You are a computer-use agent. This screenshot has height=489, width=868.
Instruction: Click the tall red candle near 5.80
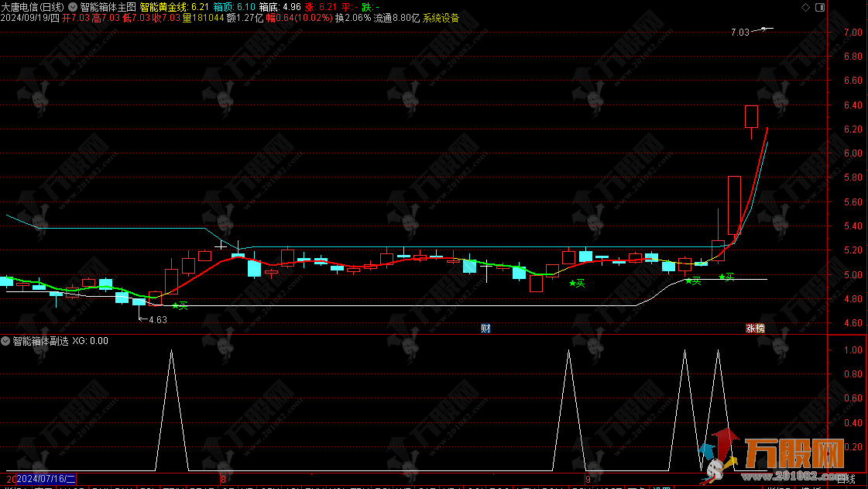tap(735, 205)
